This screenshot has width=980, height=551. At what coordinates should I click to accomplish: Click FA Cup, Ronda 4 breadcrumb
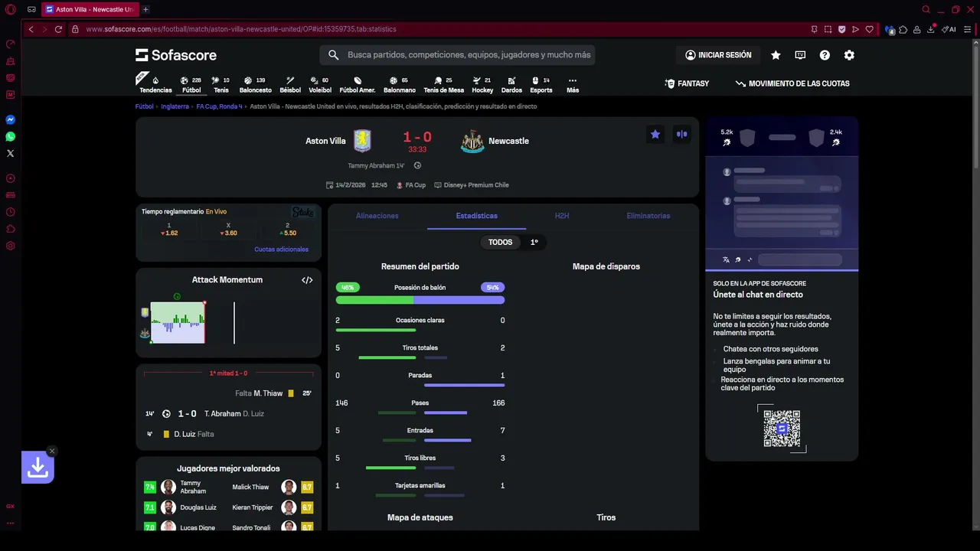219,106
